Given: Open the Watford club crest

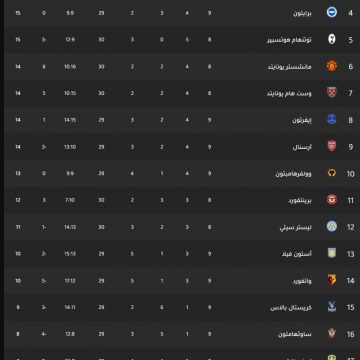Looking at the screenshot, I should tap(332, 280).
